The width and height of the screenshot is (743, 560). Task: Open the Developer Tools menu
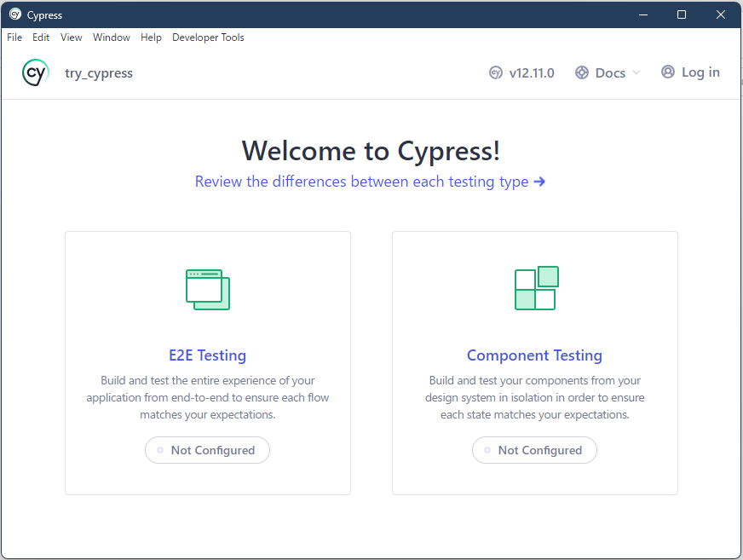pyautogui.click(x=208, y=38)
